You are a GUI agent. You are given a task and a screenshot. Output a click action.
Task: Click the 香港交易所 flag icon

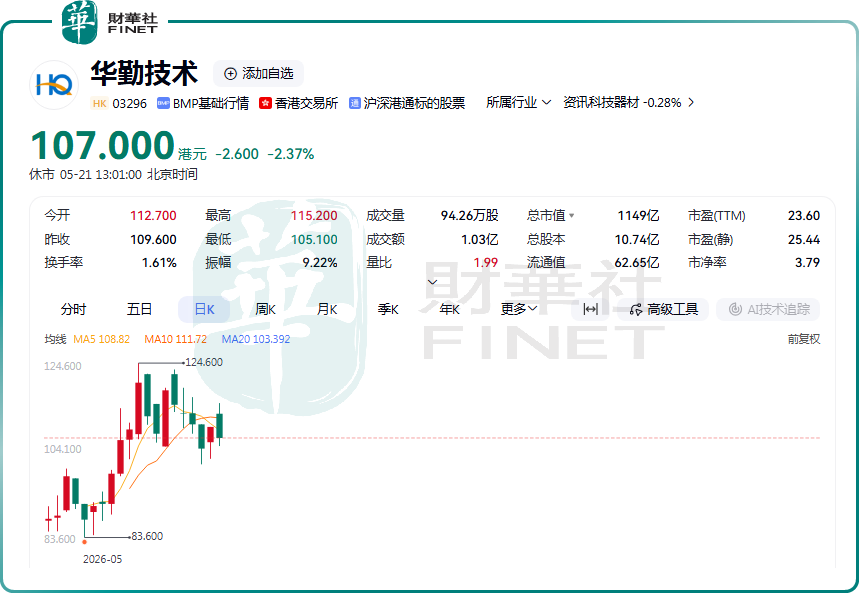coord(265,103)
